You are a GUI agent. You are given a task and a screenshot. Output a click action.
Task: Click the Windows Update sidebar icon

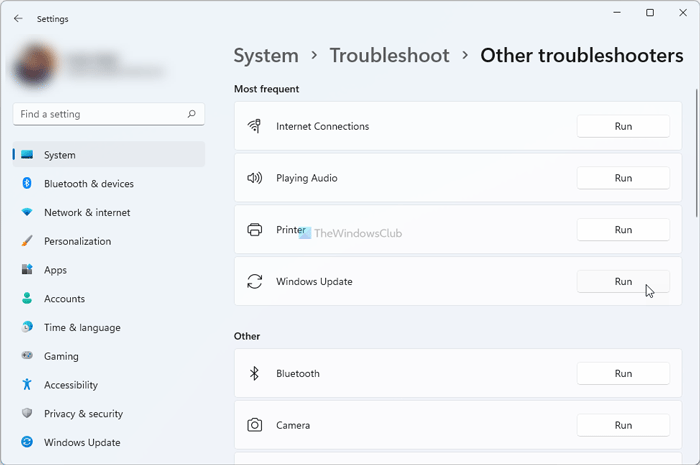27,442
